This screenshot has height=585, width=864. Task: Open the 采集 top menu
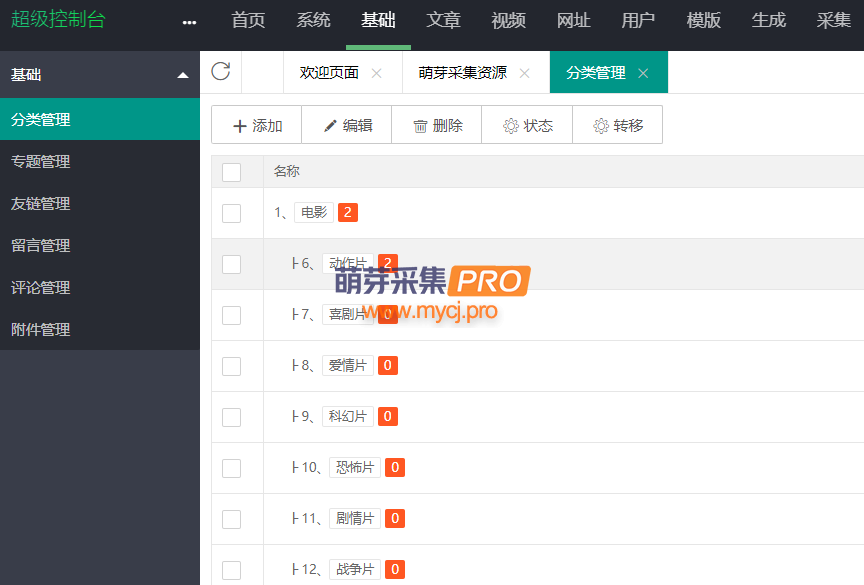pyautogui.click(x=834, y=20)
